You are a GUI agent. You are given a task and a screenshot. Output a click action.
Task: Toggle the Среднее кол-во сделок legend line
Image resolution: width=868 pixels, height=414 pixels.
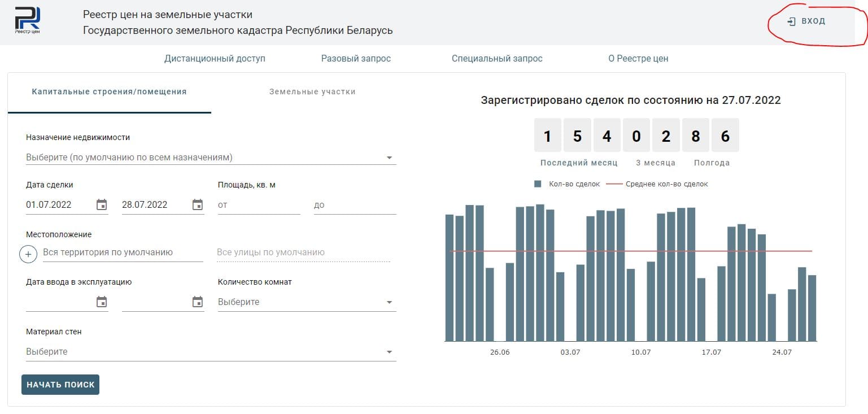point(614,184)
